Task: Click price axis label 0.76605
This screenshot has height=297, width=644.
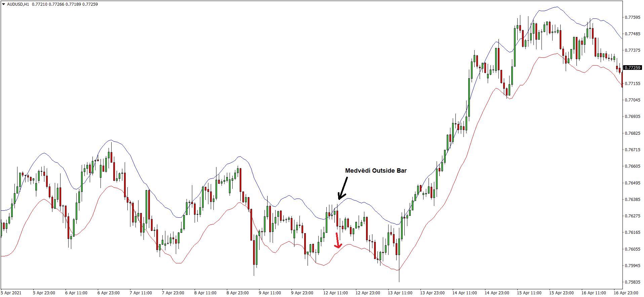Action: 632,166
